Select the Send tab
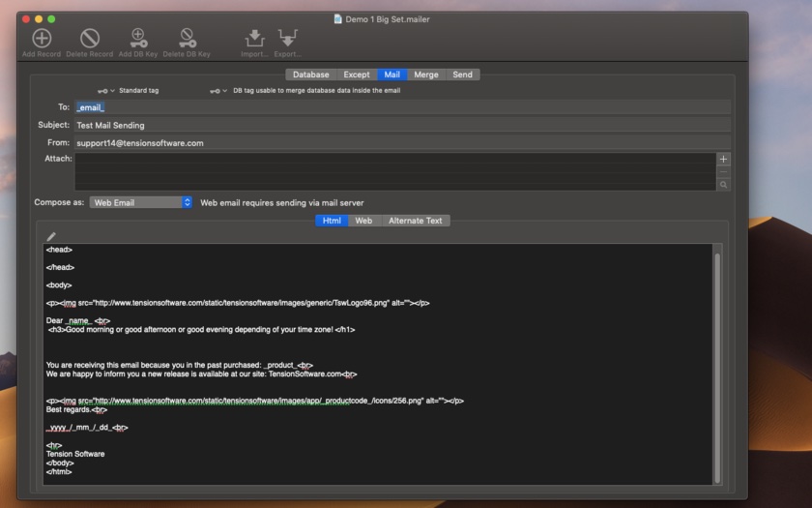 (462, 75)
